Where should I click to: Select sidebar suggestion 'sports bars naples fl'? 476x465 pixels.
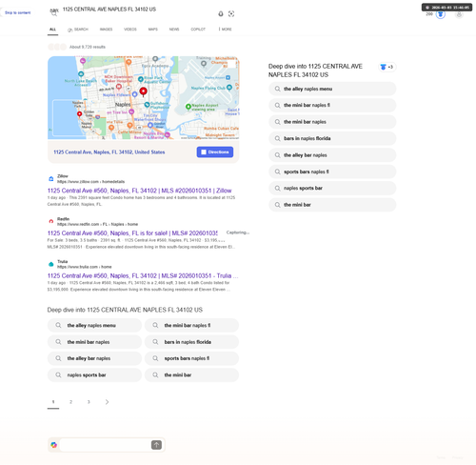point(332,172)
